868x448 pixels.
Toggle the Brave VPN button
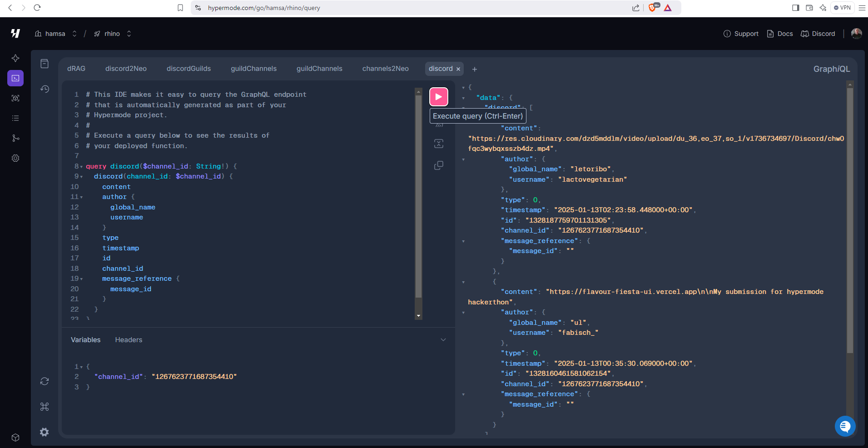click(x=843, y=8)
